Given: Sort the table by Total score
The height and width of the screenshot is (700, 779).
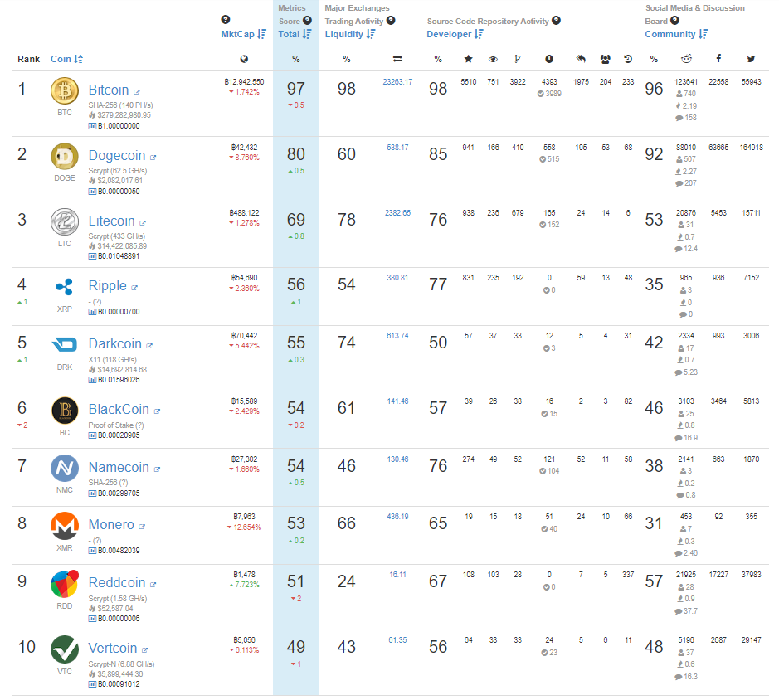Looking at the screenshot, I should click(x=295, y=34).
